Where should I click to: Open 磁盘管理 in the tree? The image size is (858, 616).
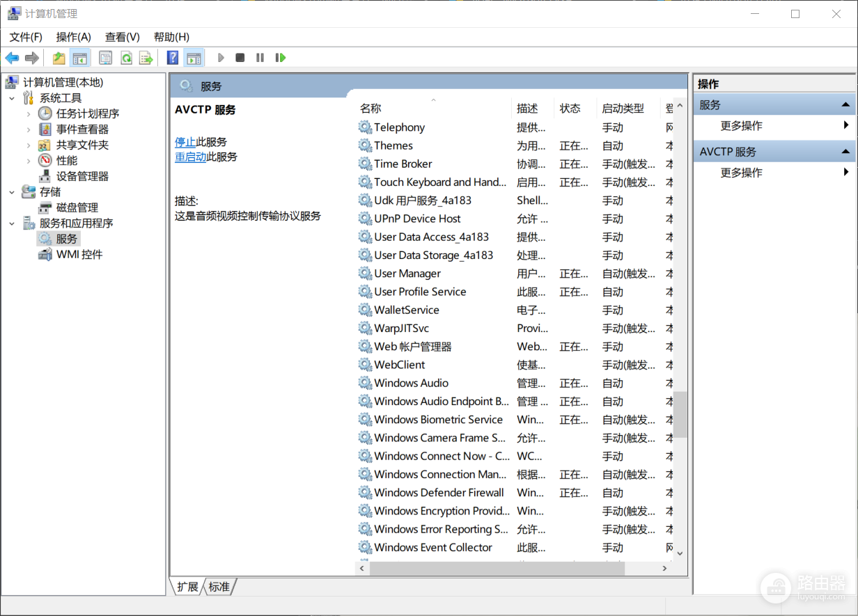pyautogui.click(x=77, y=207)
